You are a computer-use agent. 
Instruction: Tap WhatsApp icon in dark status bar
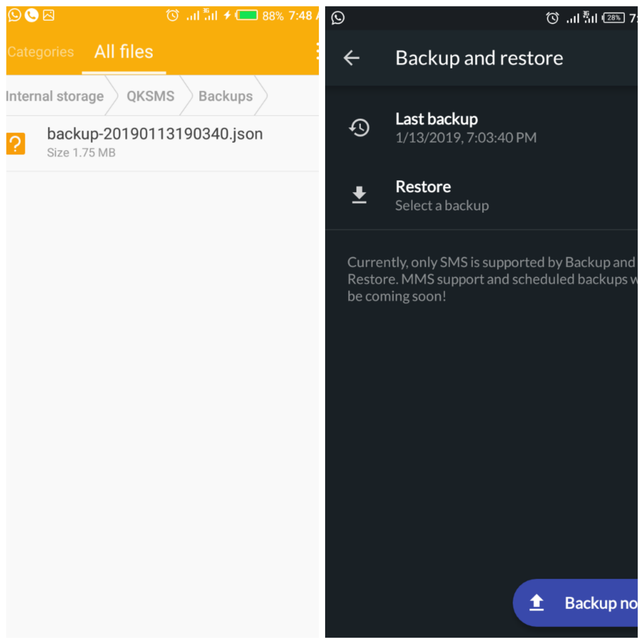click(x=338, y=18)
